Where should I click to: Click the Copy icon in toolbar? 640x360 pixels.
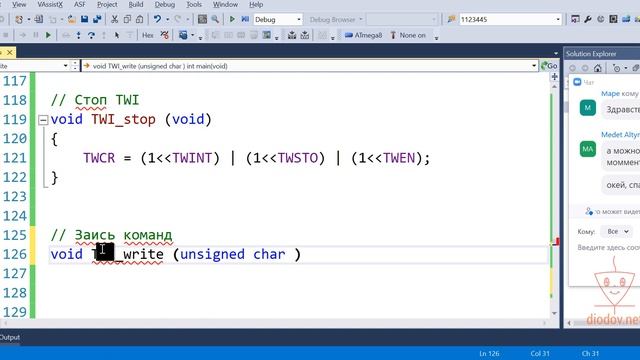[127, 19]
